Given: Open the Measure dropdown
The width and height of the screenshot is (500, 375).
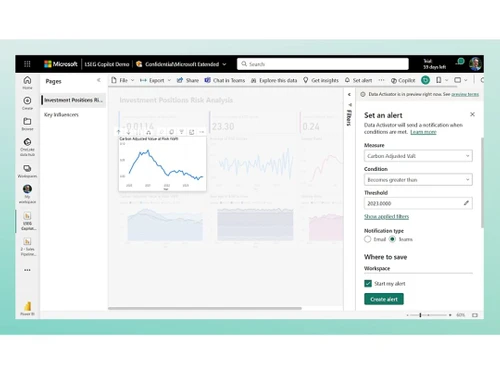Looking at the screenshot, I should click(x=418, y=156).
